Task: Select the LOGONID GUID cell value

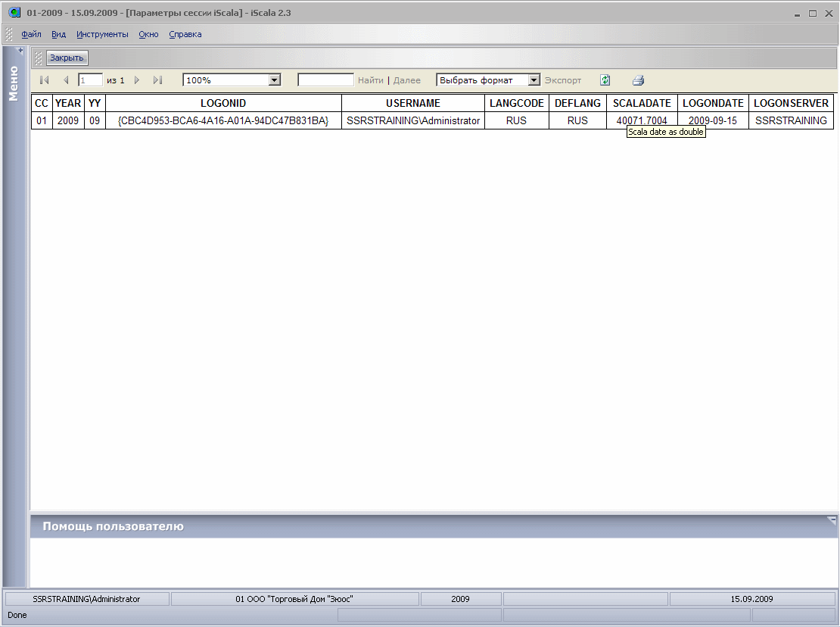Action: [x=223, y=120]
